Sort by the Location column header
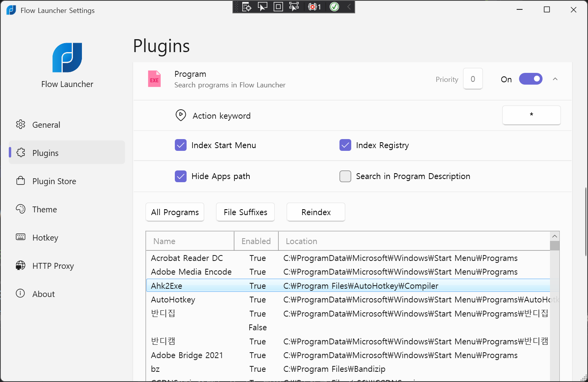The height and width of the screenshot is (382, 588). tap(414, 241)
